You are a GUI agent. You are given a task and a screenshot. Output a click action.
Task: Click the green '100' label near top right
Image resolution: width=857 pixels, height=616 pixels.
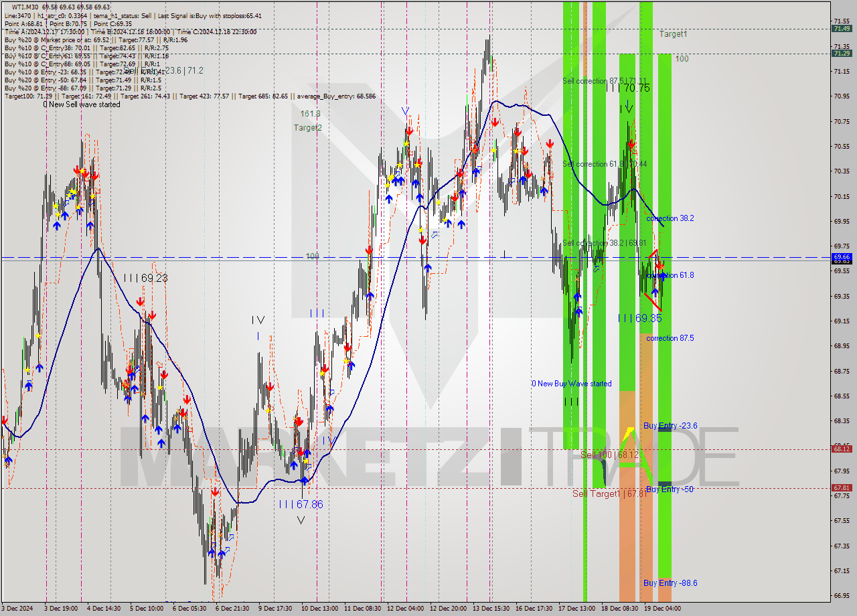point(682,59)
